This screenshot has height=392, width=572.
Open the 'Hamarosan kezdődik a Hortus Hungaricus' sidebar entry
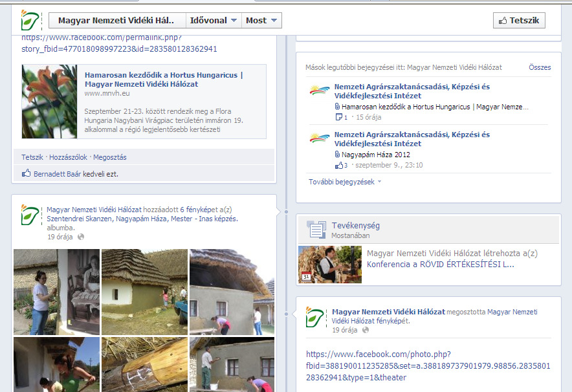(x=435, y=107)
